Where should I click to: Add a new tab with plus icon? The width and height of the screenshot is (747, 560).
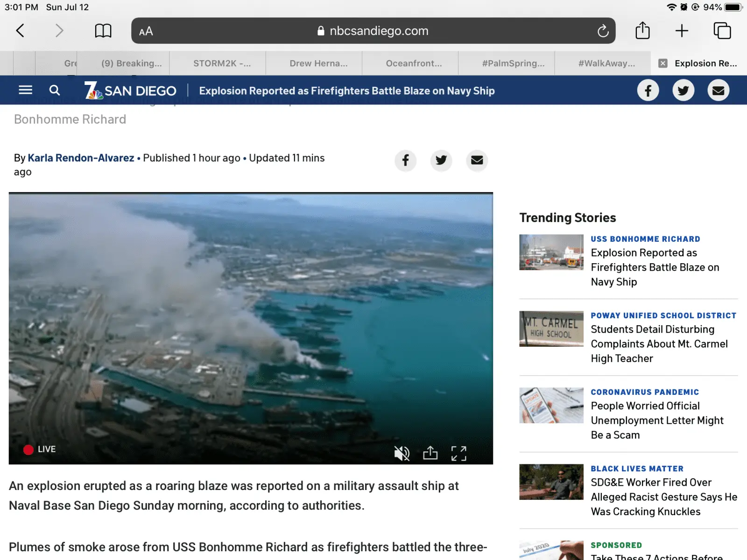click(682, 31)
